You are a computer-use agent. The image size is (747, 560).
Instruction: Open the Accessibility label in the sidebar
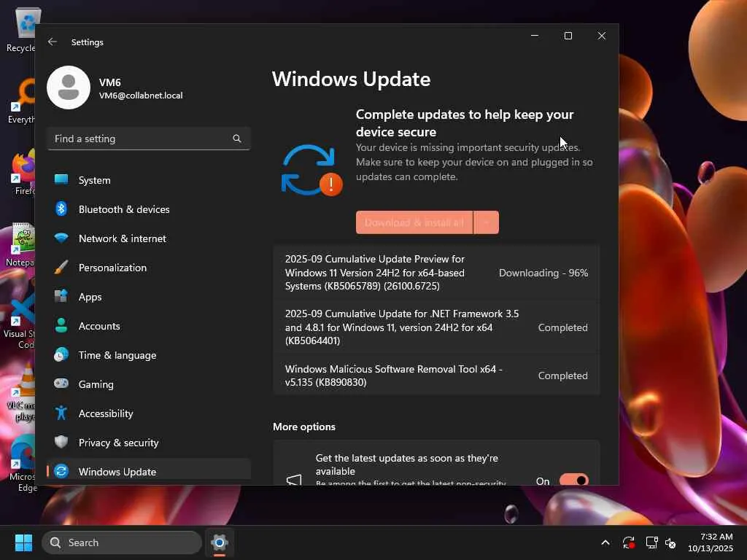tap(106, 413)
